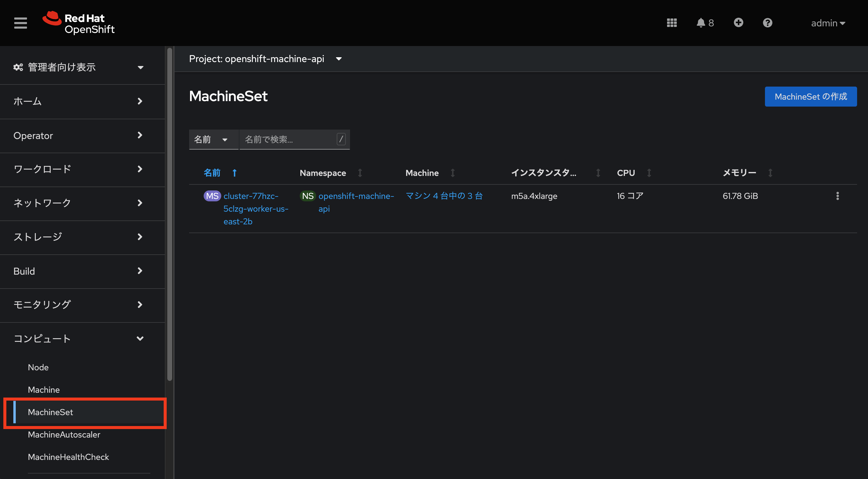Viewport: 868px width, 479px height.
Task: Open MachineHealthCheck in the sidebar
Action: [68, 457]
